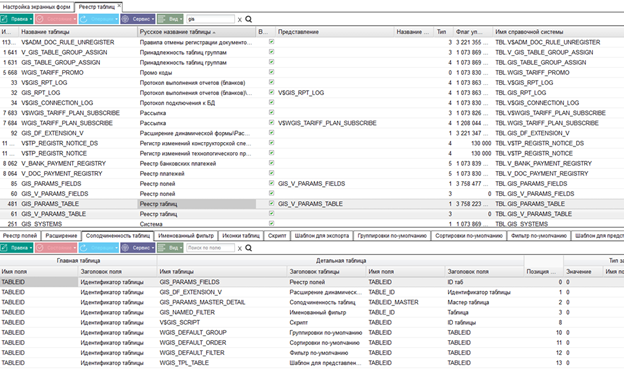Open the Именованный фильтр tab

(x=186, y=236)
